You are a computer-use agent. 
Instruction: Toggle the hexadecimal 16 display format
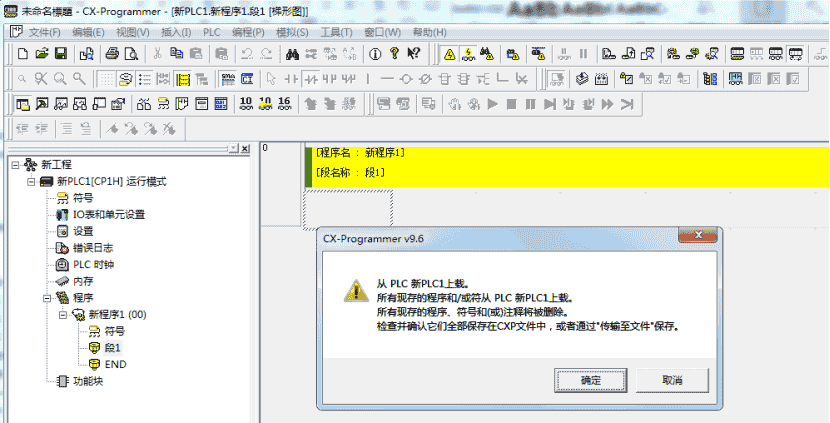point(285,103)
